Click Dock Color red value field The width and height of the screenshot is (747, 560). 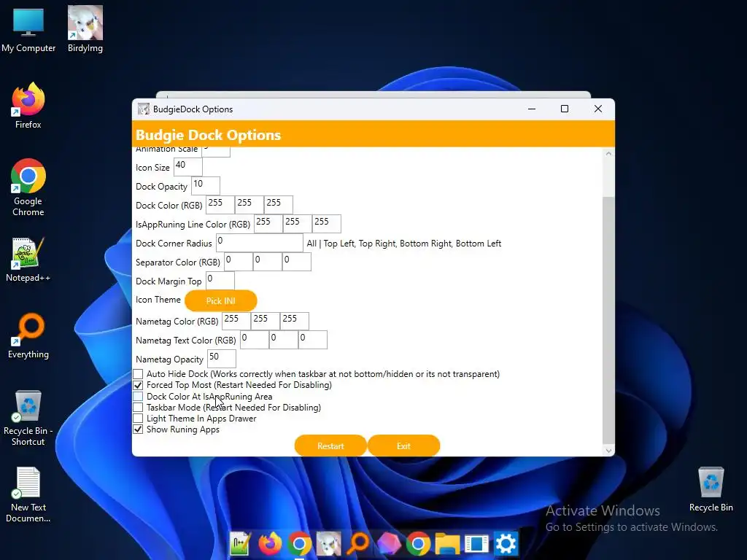point(220,205)
